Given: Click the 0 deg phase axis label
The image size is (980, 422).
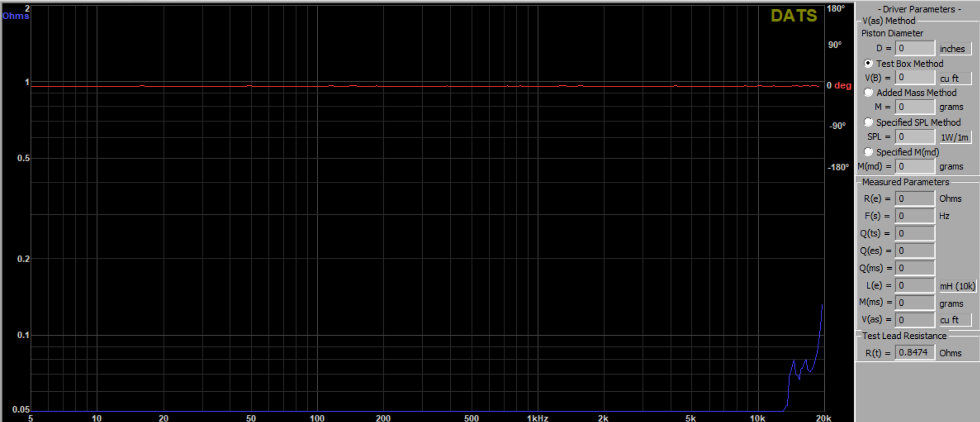Looking at the screenshot, I should point(839,85).
